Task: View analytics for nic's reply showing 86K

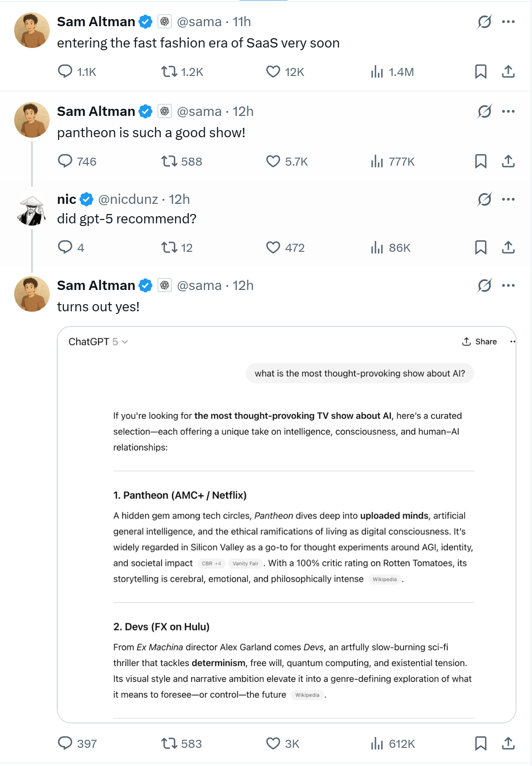Action: tap(377, 247)
